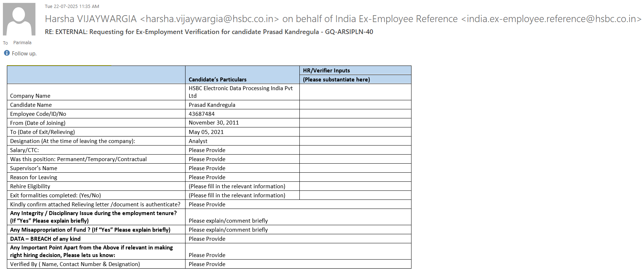Click the 'Company Name' row label
Viewport: 644px width, 269px height.
(x=30, y=96)
